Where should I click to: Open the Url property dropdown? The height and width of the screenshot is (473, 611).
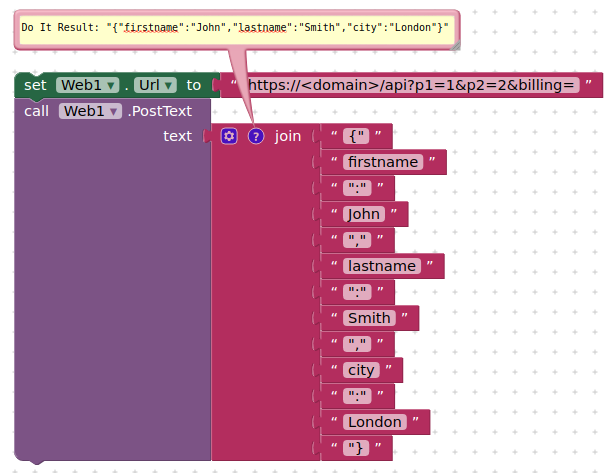155,85
